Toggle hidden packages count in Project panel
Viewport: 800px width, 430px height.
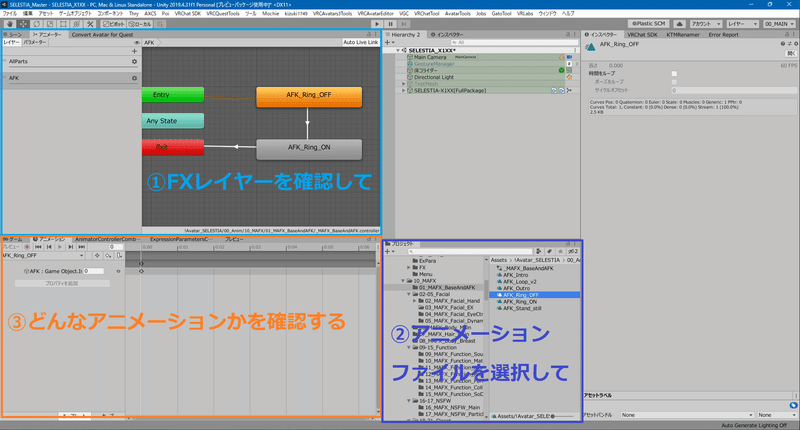coord(573,251)
